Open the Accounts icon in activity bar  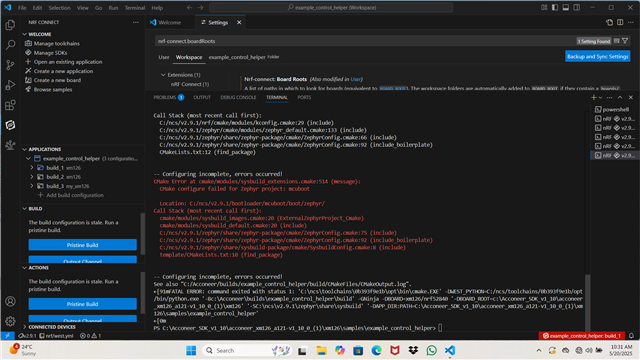(x=10, y=301)
